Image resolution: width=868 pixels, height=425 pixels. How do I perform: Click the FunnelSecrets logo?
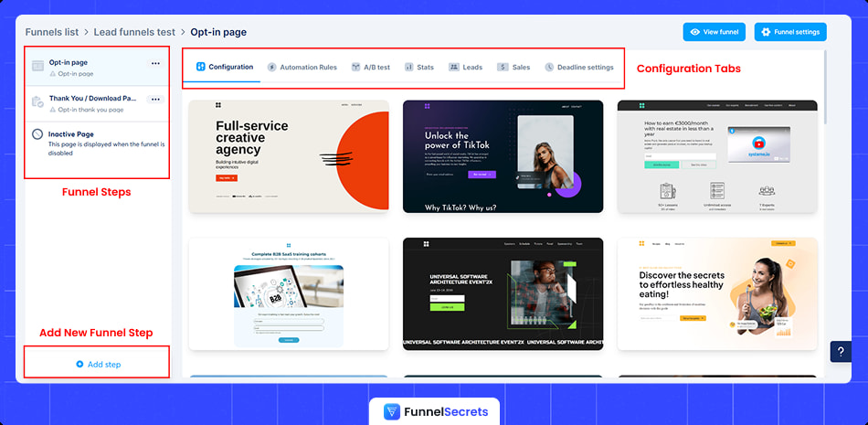[x=435, y=411]
